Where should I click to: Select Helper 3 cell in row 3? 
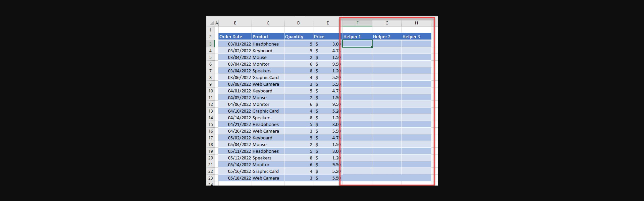pyautogui.click(x=416, y=44)
